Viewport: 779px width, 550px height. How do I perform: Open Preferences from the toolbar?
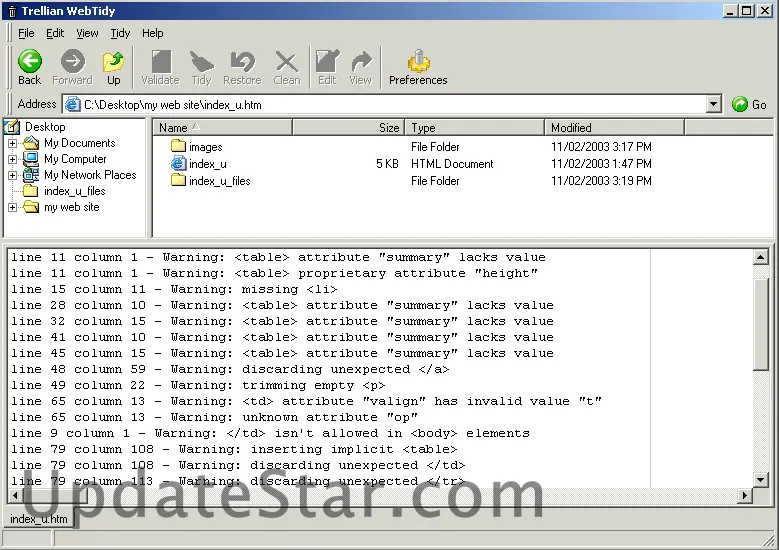tap(418, 67)
